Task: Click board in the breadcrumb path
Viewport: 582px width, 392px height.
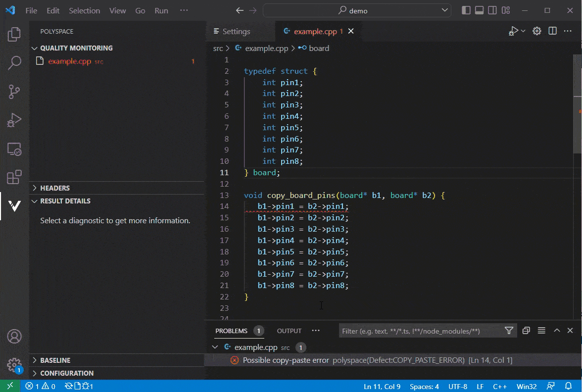Action: click(x=318, y=48)
